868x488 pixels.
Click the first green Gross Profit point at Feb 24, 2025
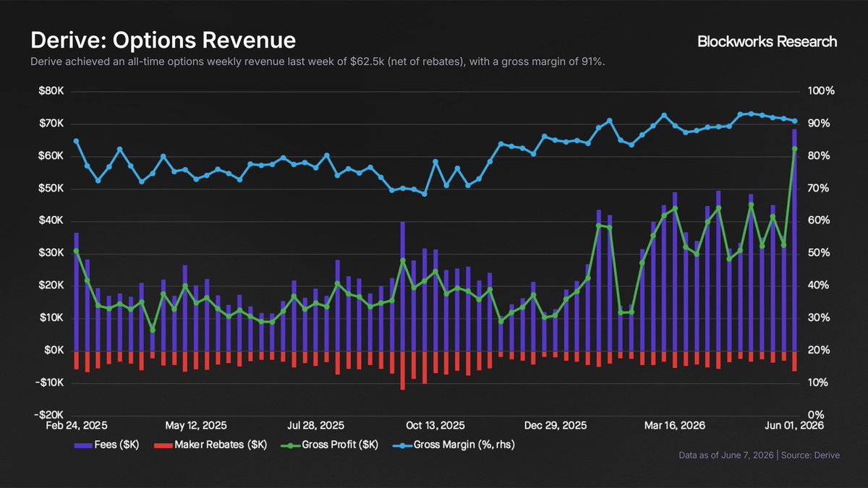[x=76, y=251]
